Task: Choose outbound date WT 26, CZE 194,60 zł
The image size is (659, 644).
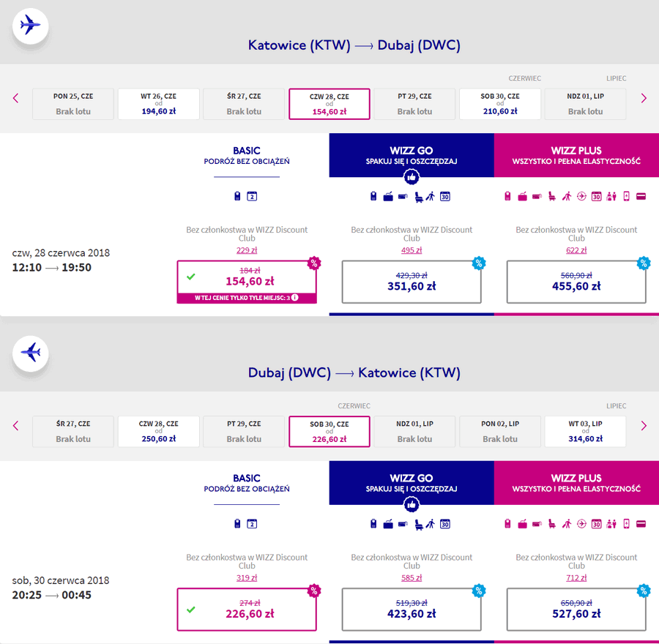Action: point(158,104)
